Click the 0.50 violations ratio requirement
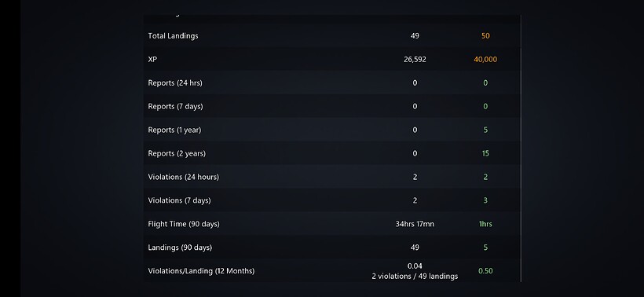 tap(485, 271)
